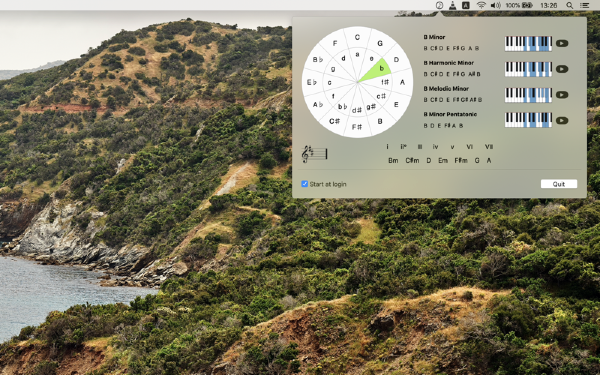
Task: Play the B Minor Pentatonic scale
Action: [562, 120]
